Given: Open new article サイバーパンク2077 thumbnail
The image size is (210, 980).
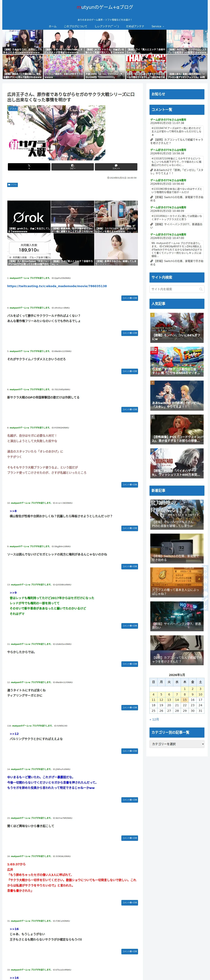Looking at the screenshot, I should [x=177, y=616].
